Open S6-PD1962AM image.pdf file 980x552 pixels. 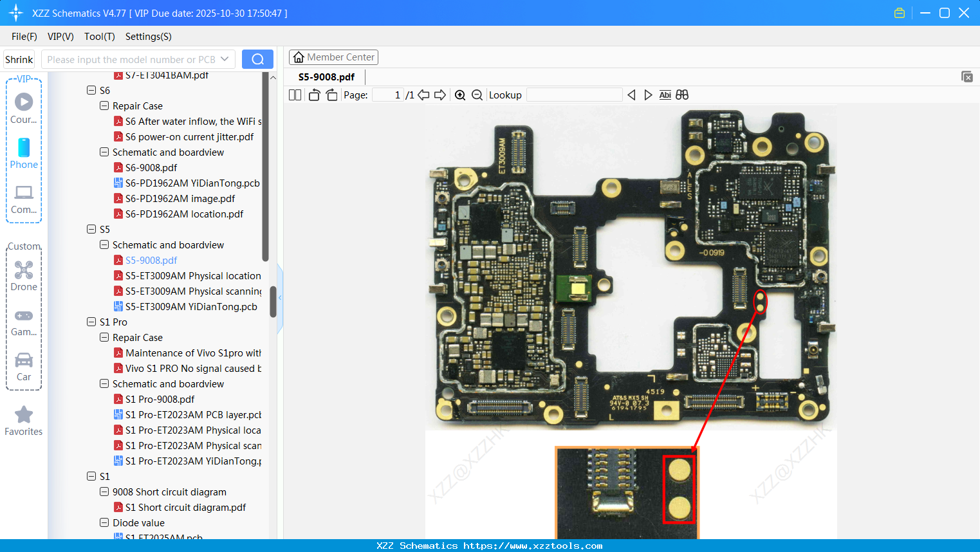point(180,199)
